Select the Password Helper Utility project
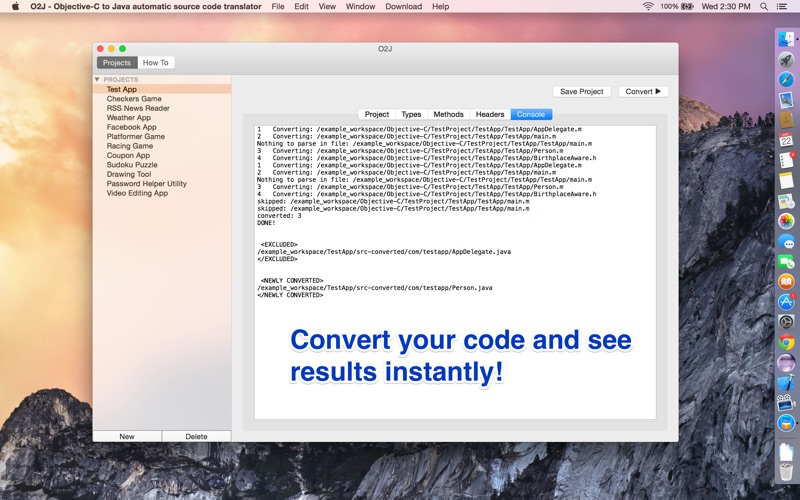 [162, 184]
